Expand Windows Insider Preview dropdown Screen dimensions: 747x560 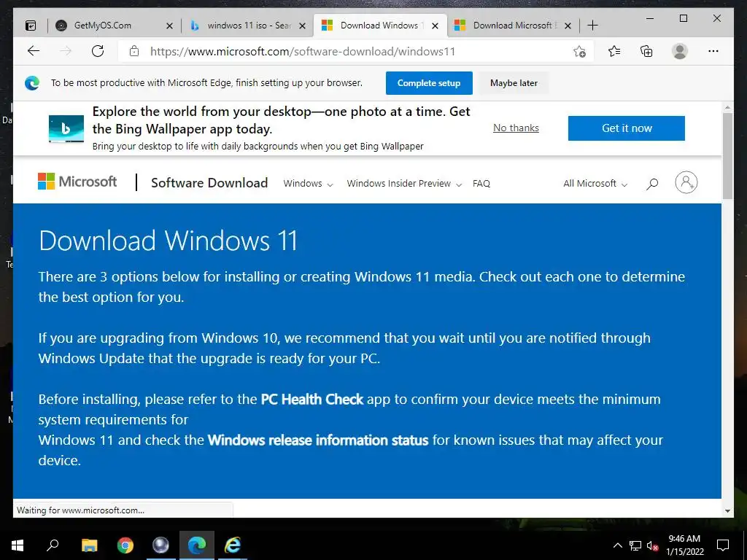click(x=404, y=183)
